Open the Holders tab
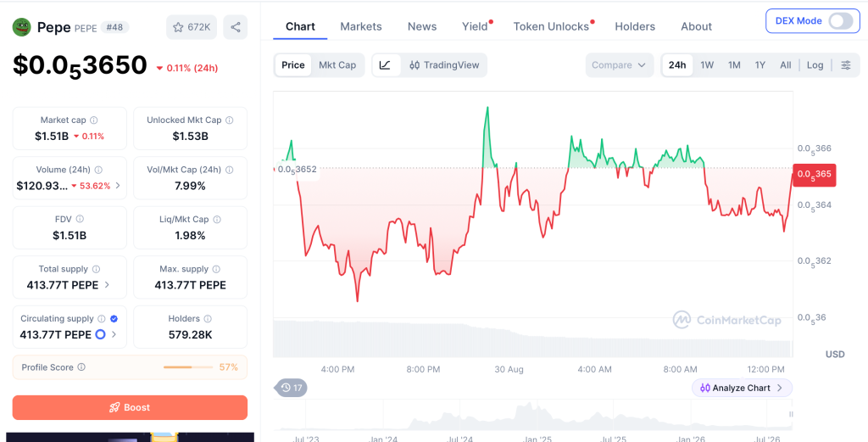 tap(635, 26)
